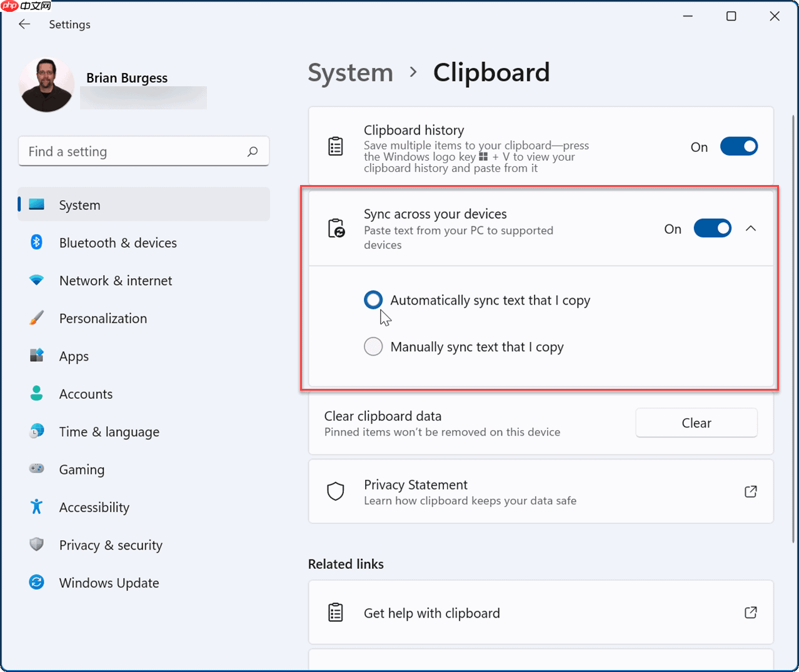Click the Bluetooth icon in sidebar
The image size is (799, 672).
click(x=36, y=243)
